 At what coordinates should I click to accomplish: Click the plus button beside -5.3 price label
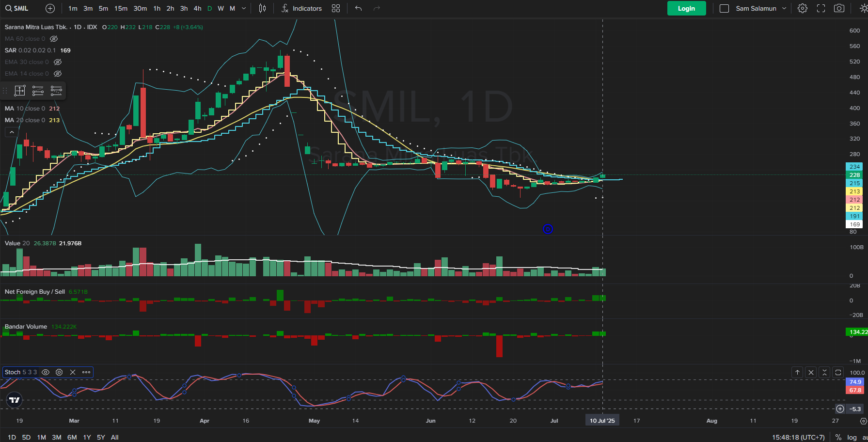point(840,409)
